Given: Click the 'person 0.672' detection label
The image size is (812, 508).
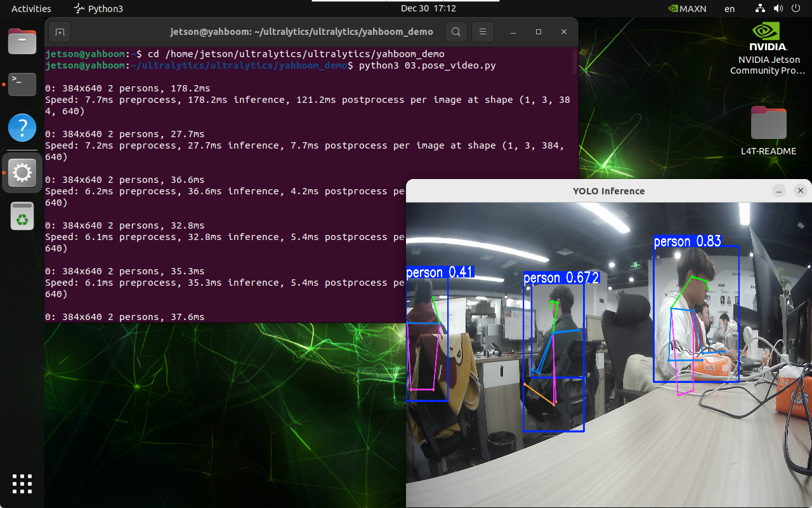Looking at the screenshot, I should pos(561,278).
